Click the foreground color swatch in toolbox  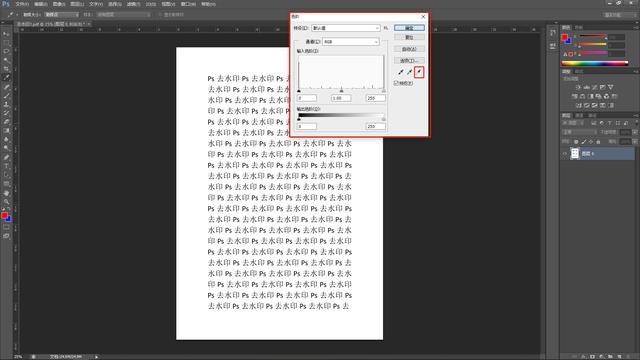(4, 216)
